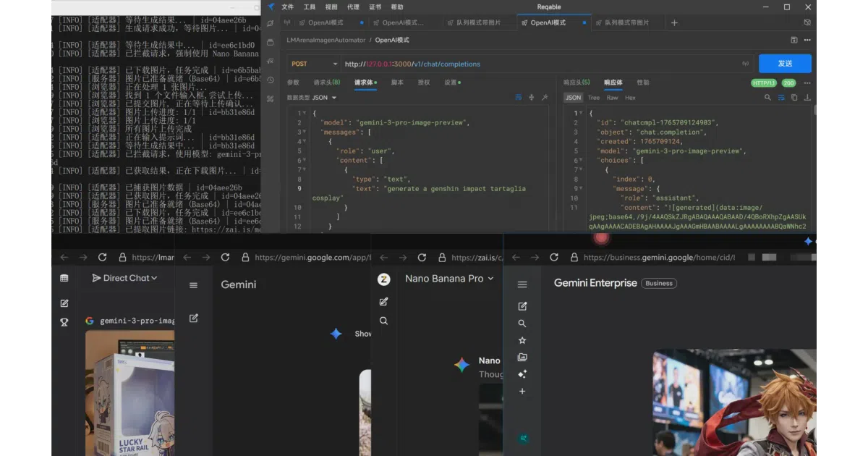Open the hamburger menu in Gemini Enterprise
This screenshot has height=456, width=868.
pyautogui.click(x=522, y=284)
